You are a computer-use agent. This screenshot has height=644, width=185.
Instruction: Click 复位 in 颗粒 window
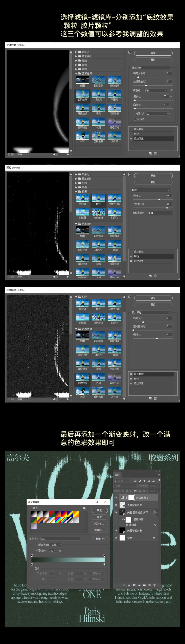(153, 182)
